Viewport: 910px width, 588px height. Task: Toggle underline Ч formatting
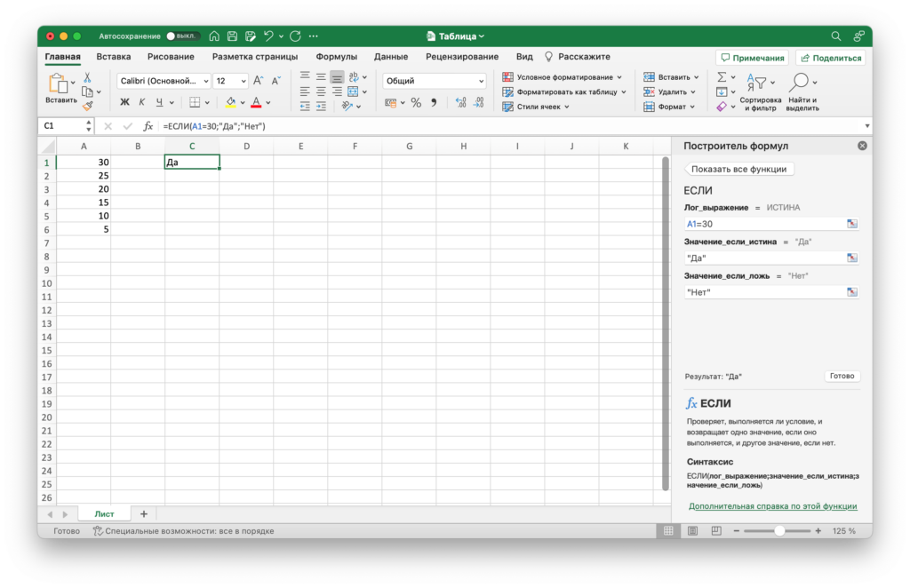pos(159,103)
